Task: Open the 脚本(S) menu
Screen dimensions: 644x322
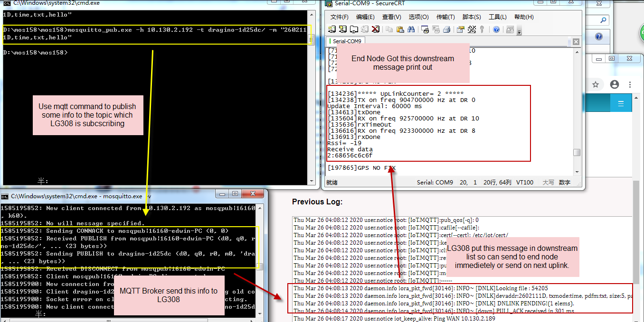Action: [472, 17]
